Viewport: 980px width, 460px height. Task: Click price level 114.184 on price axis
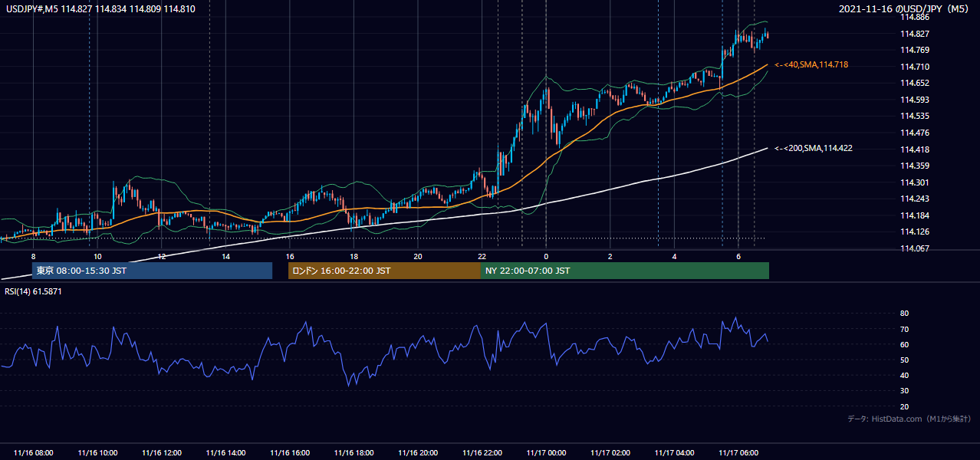pyautogui.click(x=915, y=215)
